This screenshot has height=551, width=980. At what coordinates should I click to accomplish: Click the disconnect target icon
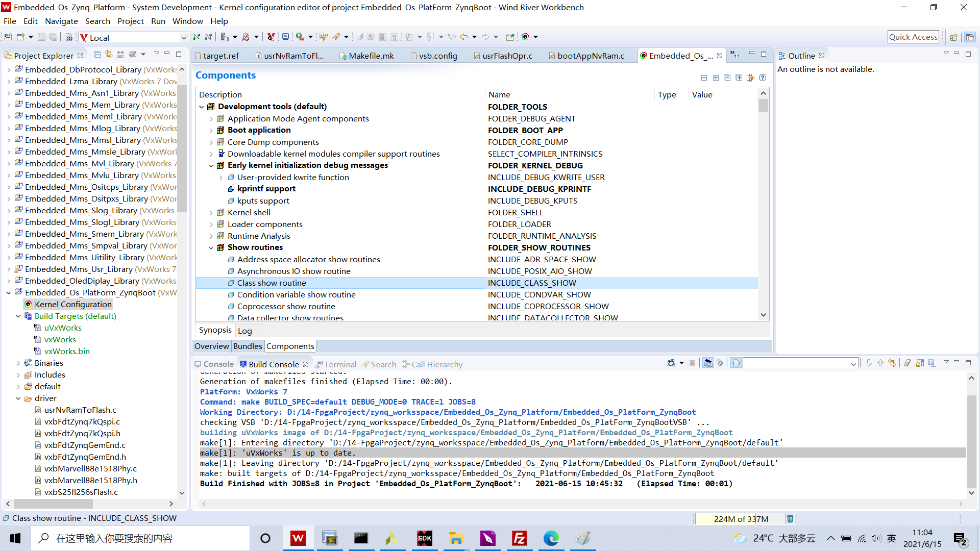click(208, 37)
